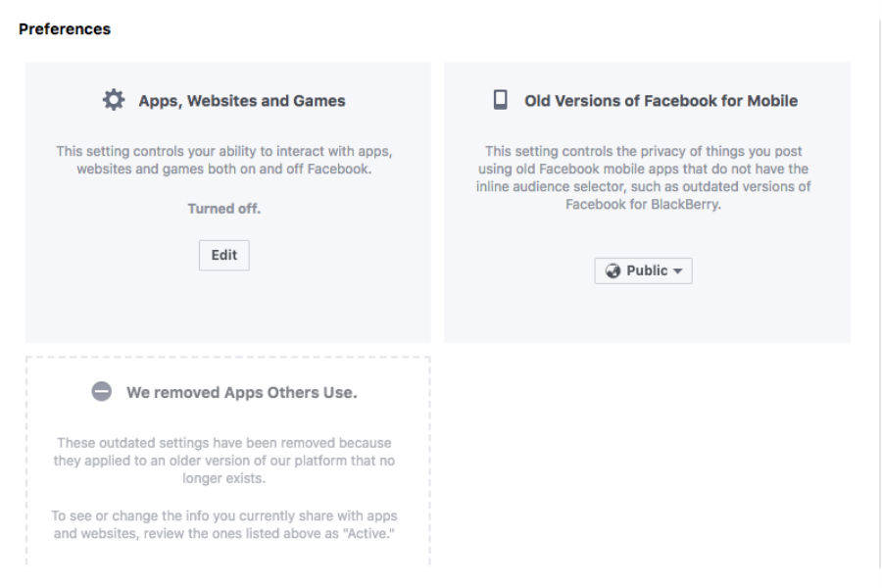Click the Preferences section heading
The height and width of the screenshot is (588, 882).
click(x=65, y=29)
